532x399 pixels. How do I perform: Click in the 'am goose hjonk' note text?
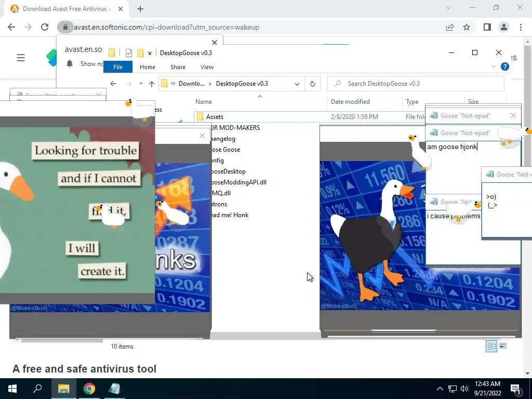tap(452, 147)
